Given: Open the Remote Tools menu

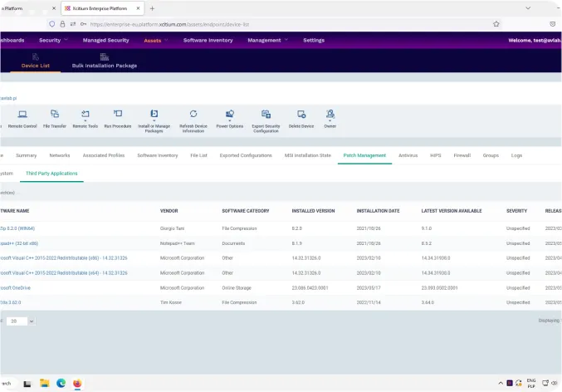Looking at the screenshot, I should 85,119.
